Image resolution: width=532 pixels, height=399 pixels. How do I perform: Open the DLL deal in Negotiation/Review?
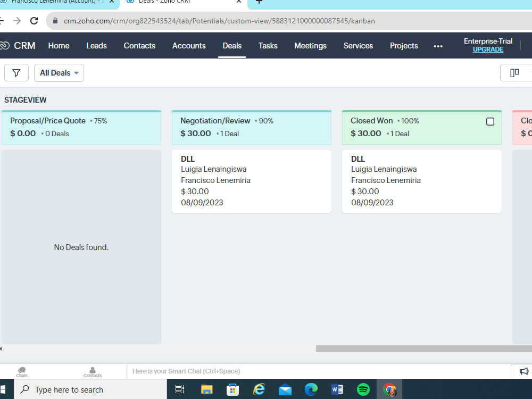click(188, 159)
